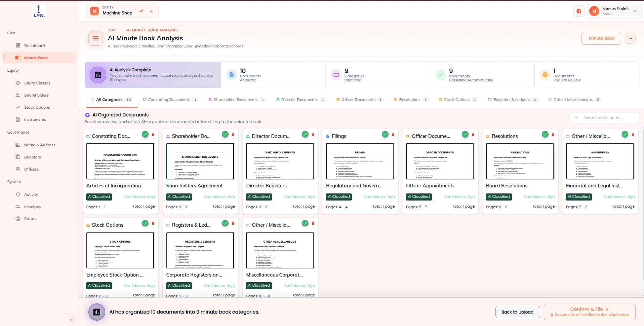Delete the Stock Options card

click(153, 223)
